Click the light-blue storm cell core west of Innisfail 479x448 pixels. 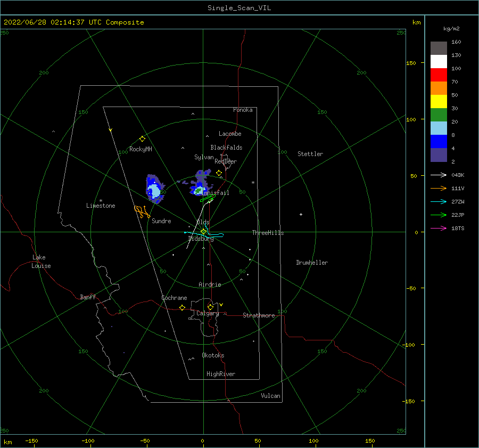(154, 191)
